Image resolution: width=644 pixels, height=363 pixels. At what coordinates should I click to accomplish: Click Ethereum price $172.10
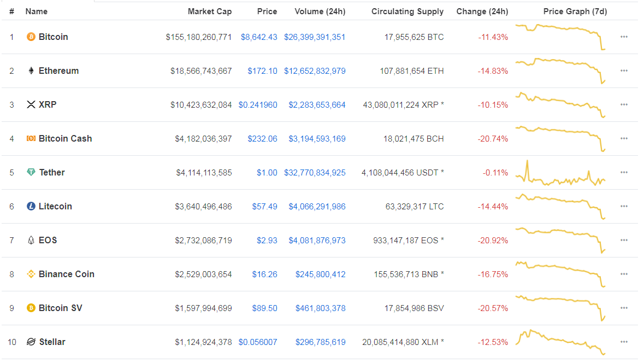(262, 71)
